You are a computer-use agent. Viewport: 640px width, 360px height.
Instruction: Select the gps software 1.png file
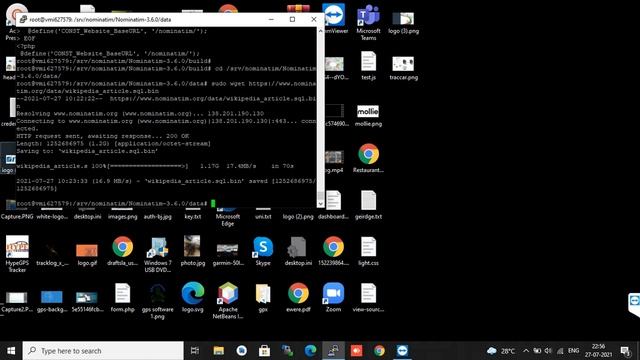click(x=158, y=301)
